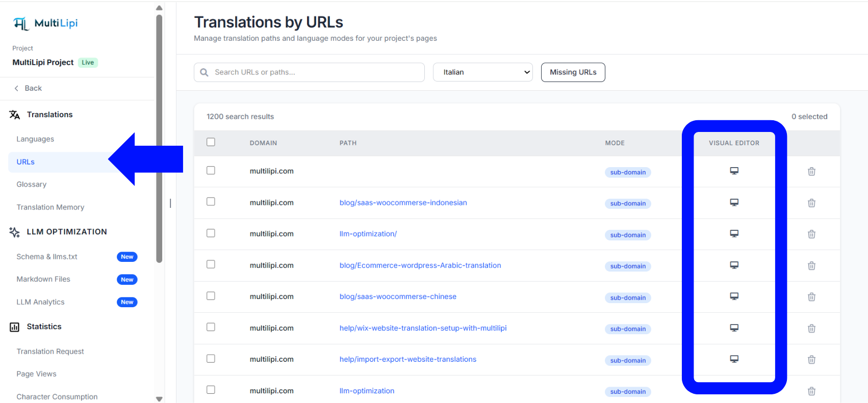Check the blog/saas-woocommerse-indonesian row
The image size is (868, 403).
click(211, 202)
